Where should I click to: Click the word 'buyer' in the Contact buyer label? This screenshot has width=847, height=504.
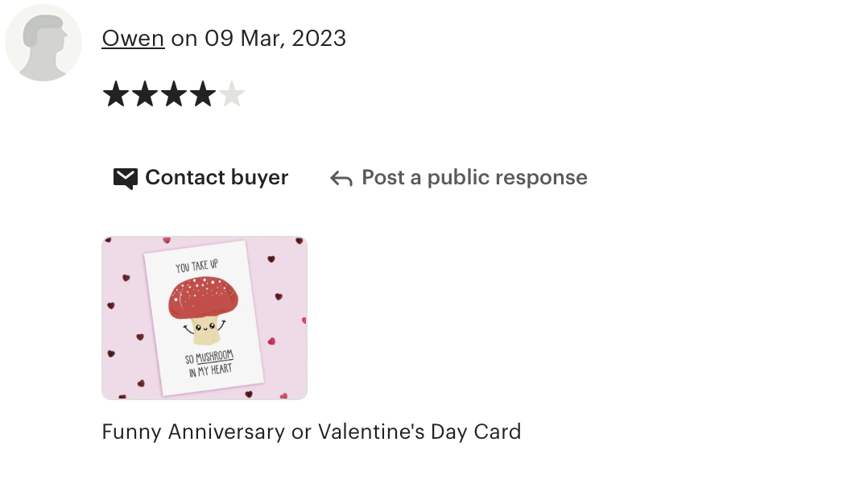[x=260, y=178]
